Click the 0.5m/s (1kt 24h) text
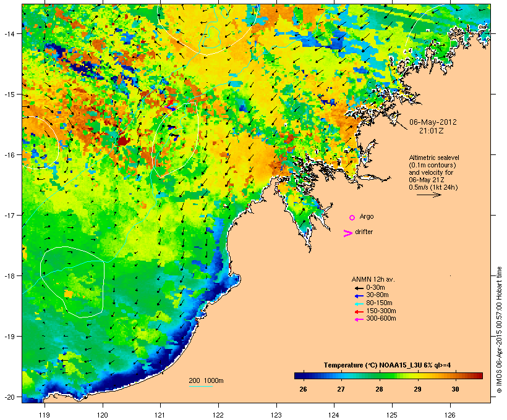Image resolution: width=507 pixels, height=420 pixels. point(433,187)
